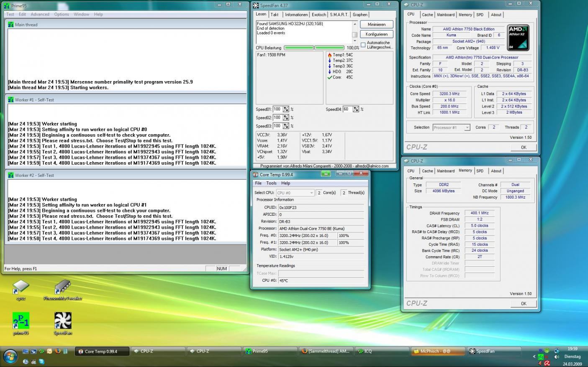Click the taskbar clock
This screenshot has width=588, height=367.
pos(572,356)
